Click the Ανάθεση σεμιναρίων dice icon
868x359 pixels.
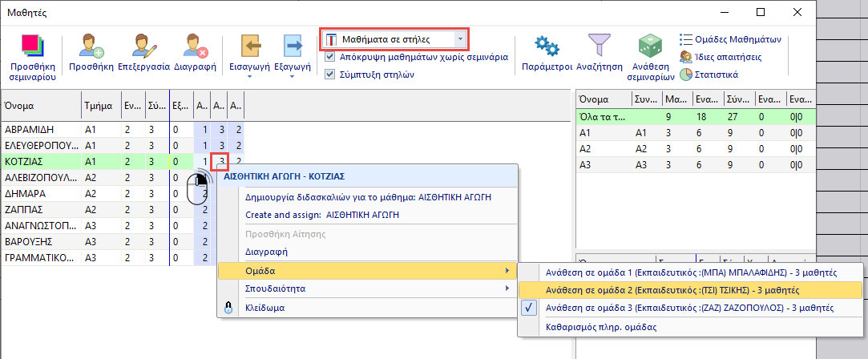[x=649, y=46]
